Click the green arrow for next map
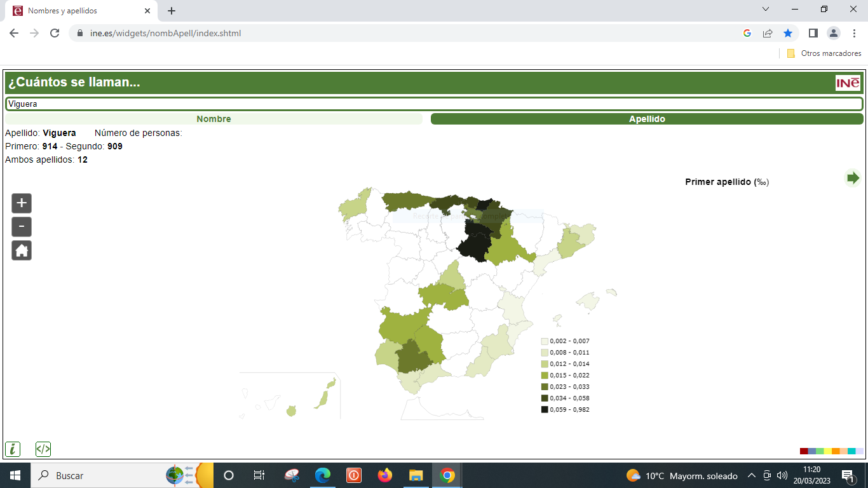This screenshot has width=868, height=488. tap(853, 178)
